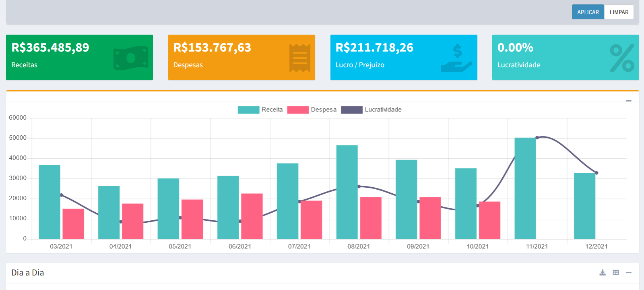Click the Lucratividade line point at 12/2021
This screenshot has height=290, width=644.
597,173
